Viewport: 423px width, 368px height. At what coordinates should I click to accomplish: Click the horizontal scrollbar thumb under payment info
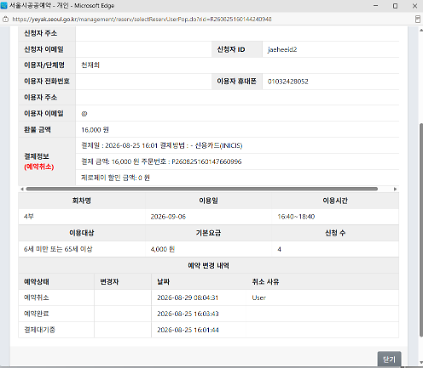pos(202,189)
